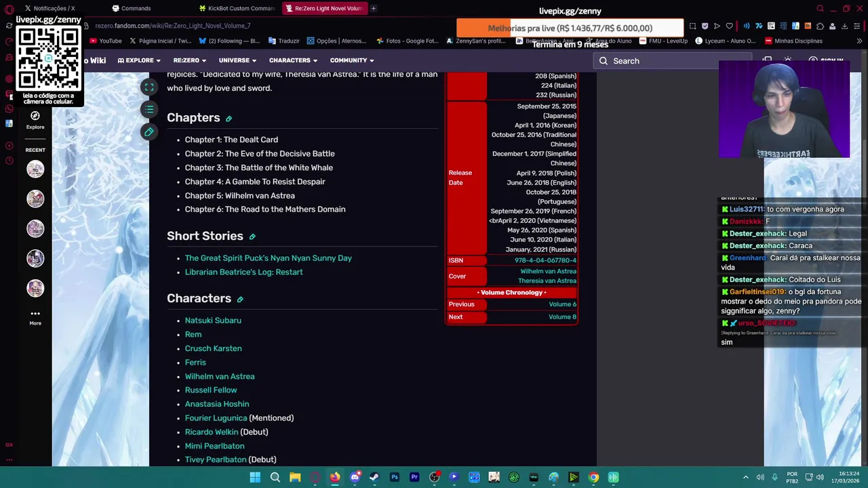Open the QR code extension icon
The image size is (868, 488).
(771, 26)
